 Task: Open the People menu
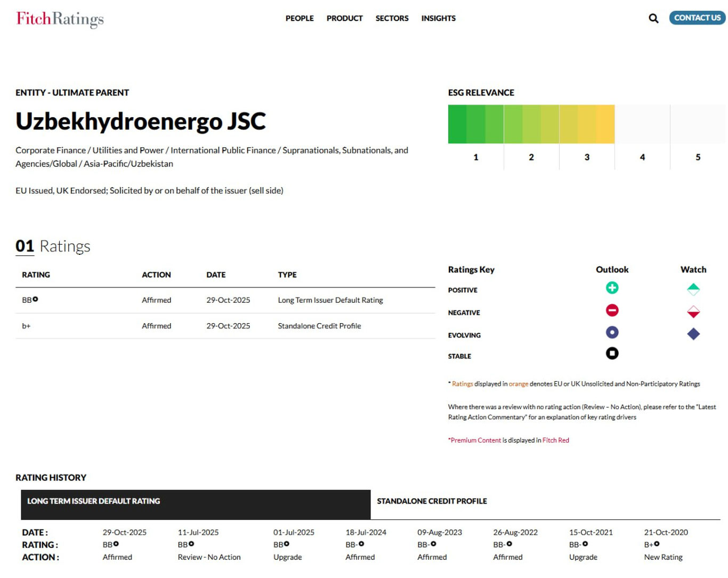300,18
